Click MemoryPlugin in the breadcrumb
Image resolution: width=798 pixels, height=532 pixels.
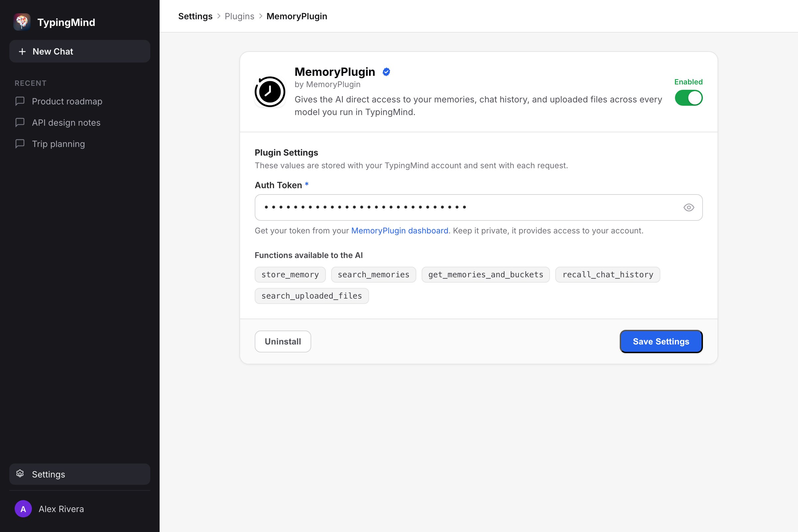297,16
